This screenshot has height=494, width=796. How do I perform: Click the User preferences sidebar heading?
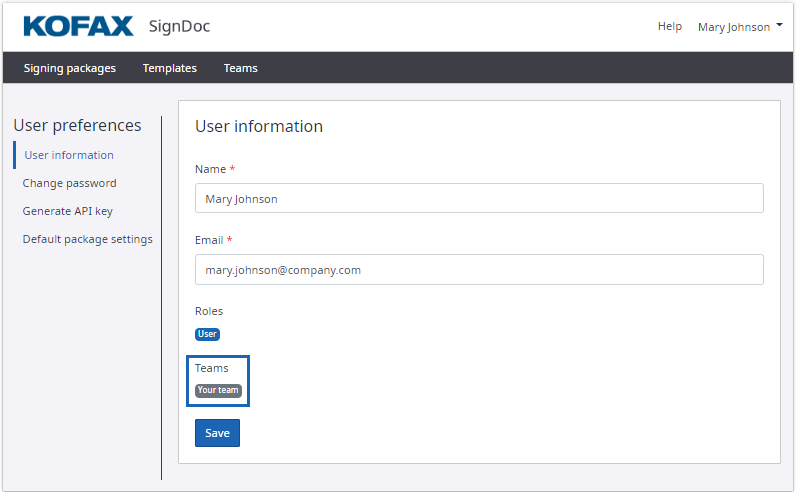click(77, 125)
